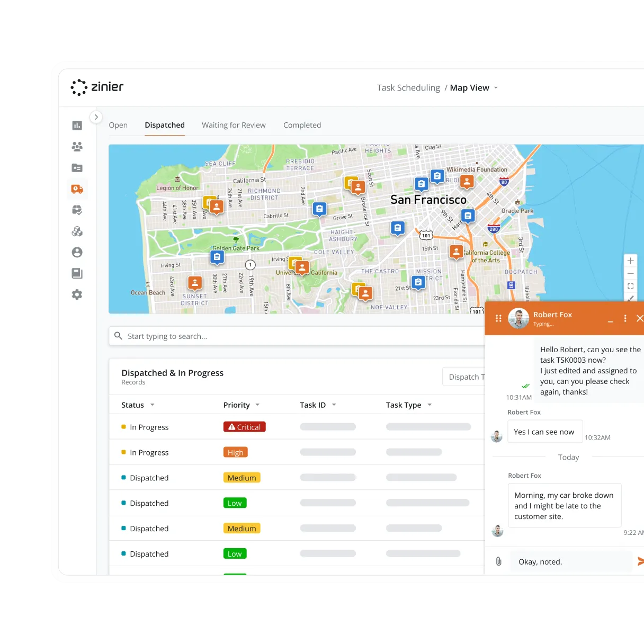Open the Map View dropdown

click(x=474, y=88)
